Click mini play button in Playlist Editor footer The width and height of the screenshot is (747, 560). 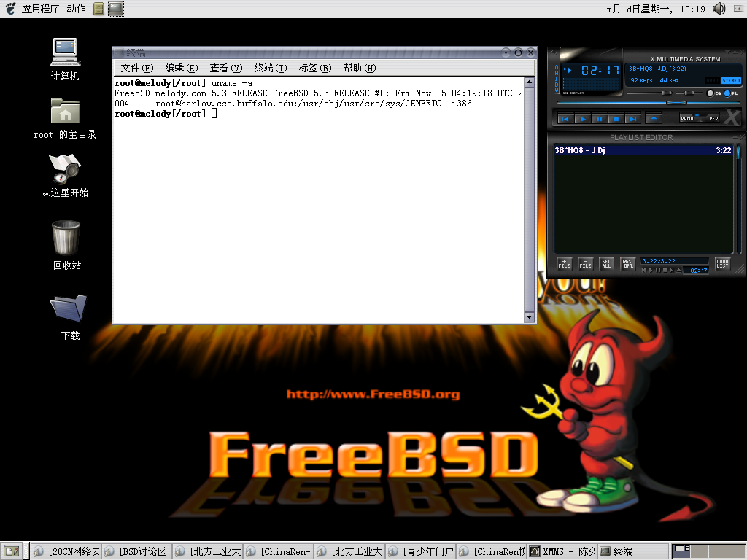[651, 270]
